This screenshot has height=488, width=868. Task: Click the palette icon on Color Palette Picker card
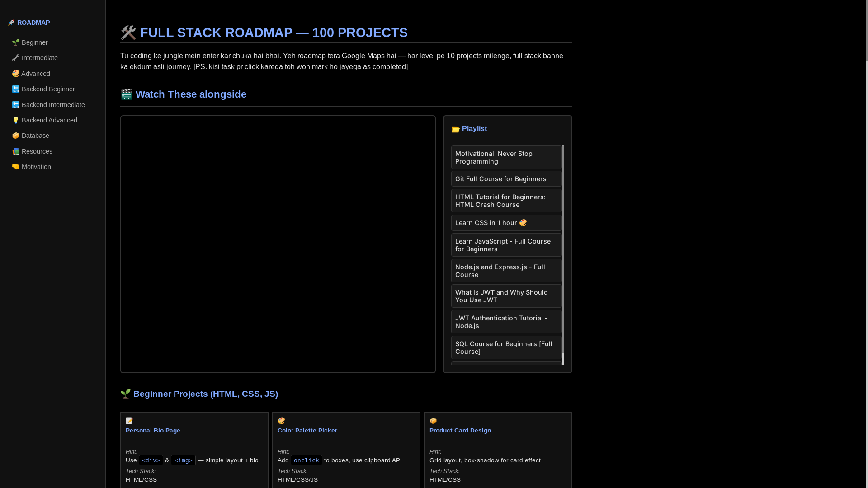tap(281, 421)
